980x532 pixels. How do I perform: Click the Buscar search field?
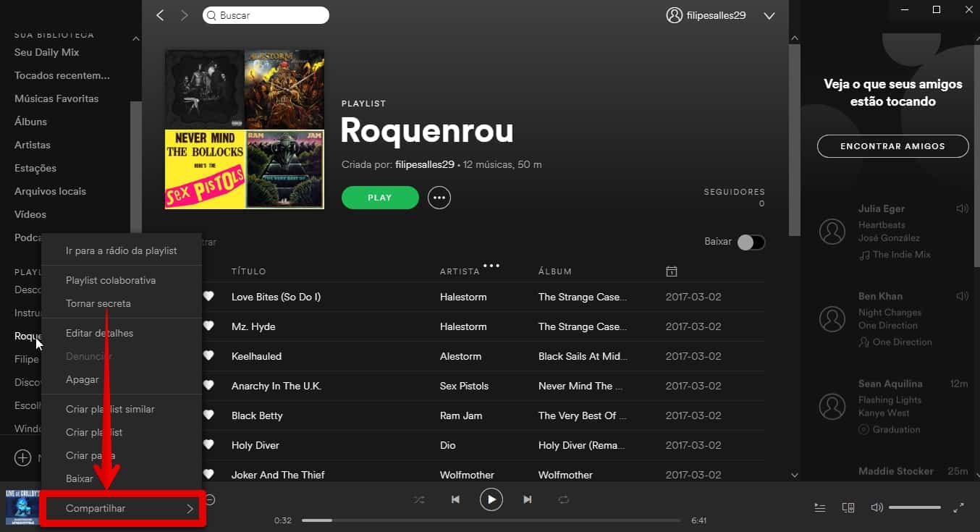[266, 15]
